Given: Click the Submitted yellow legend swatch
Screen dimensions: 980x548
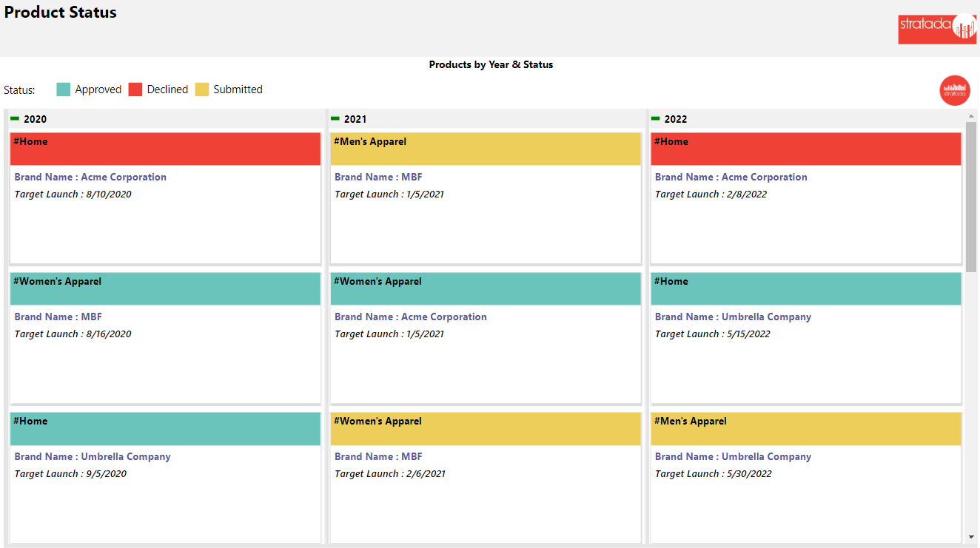Looking at the screenshot, I should 202,89.
